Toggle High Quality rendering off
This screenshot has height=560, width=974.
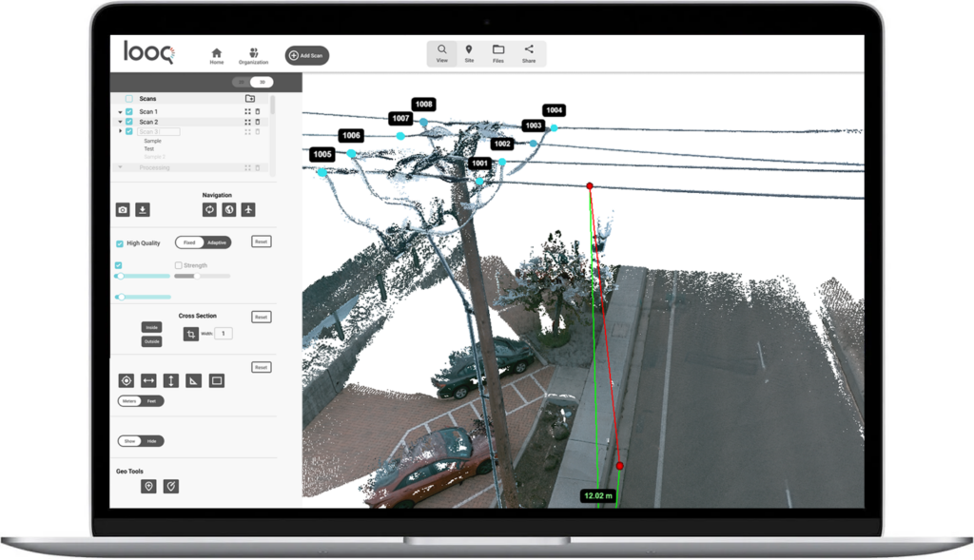pyautogui.click(x=120, y=243)
